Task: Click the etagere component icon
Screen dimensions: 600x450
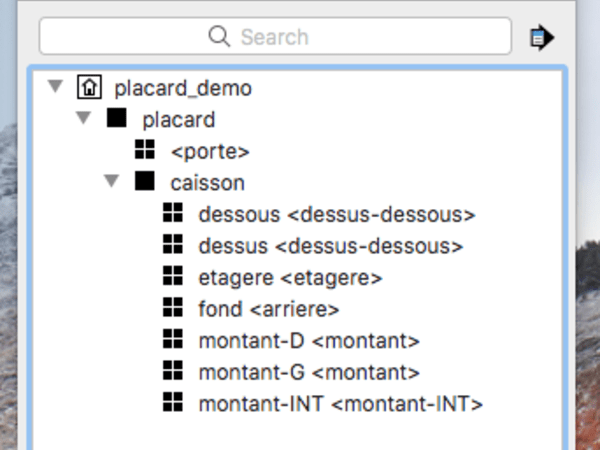Action: 173,276
